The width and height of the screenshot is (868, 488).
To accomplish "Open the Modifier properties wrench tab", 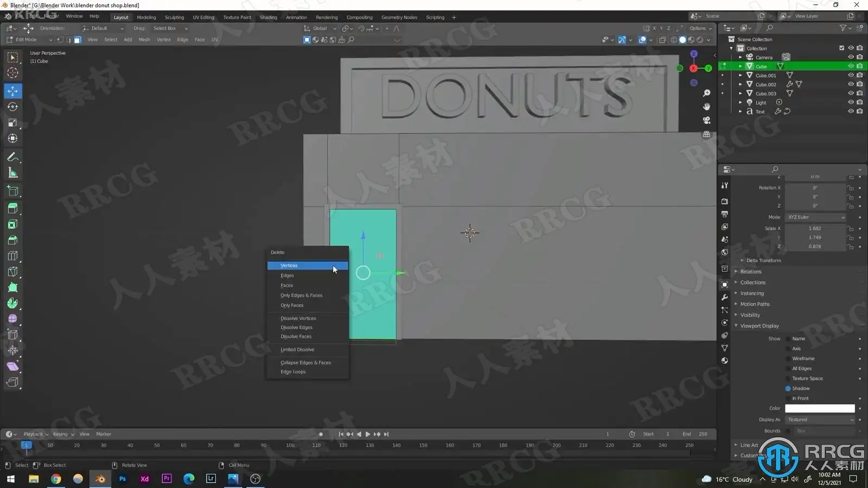I will click(x=724, y=297).
